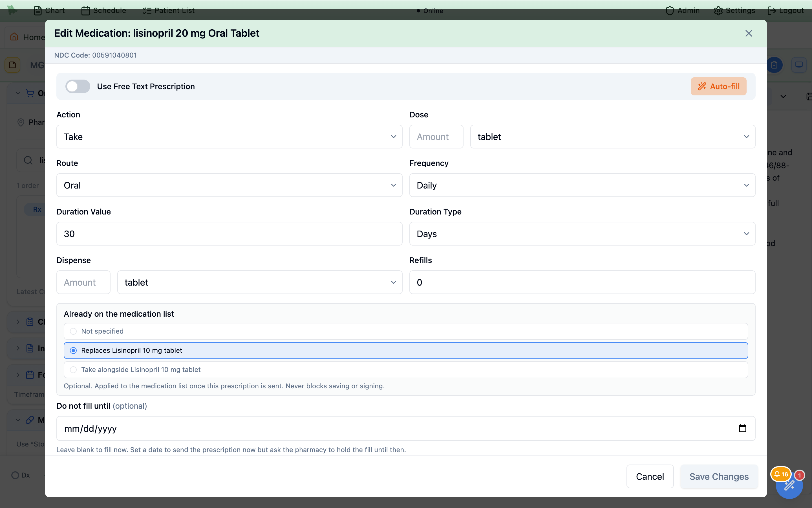This screenshot has height=508, width=812.
Task: Click the app logo in top-left corner
Action: [x=12, y=10]
